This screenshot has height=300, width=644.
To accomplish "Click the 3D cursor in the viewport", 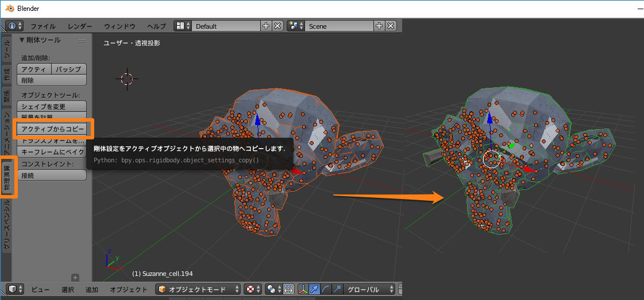I will [x=127, y=79].
